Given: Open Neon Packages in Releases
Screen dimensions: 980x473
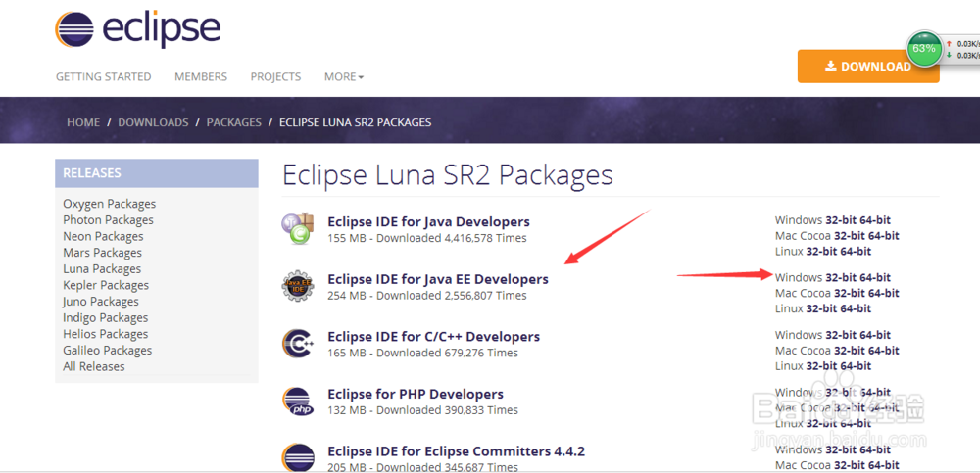Looking at the screenshot, I should click(x=103, y=236).
